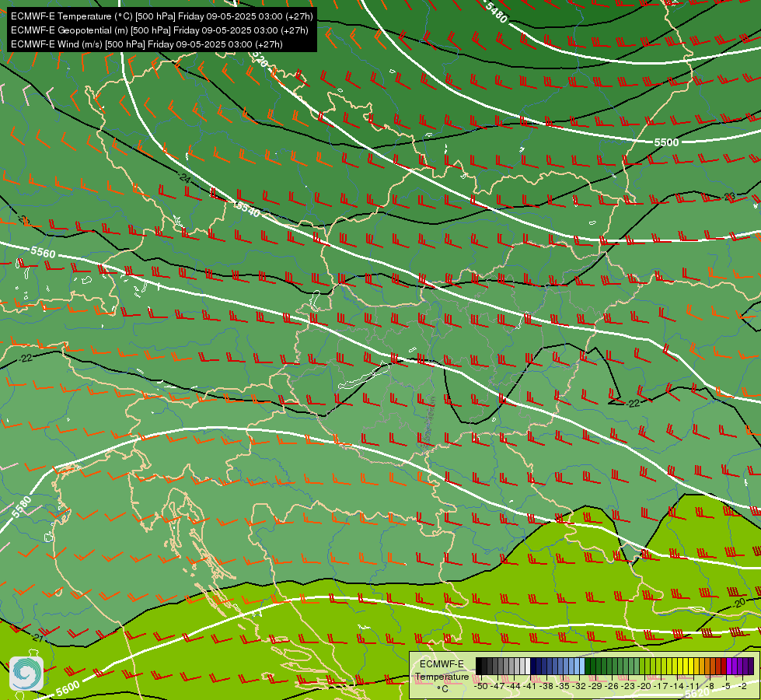Viewport: 761px width, 700px height.
Task: Pick the red swatch in the legend bar
Action: pyautogui.click(x=724, y=666)
